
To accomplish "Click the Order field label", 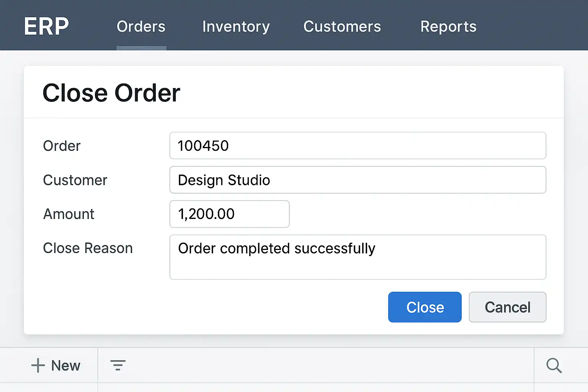I will [62, 146].
